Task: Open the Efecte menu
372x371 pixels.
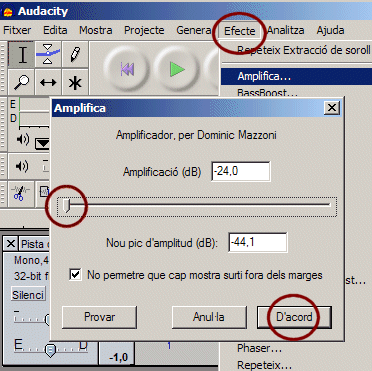Action: click(x=240, y=31)
